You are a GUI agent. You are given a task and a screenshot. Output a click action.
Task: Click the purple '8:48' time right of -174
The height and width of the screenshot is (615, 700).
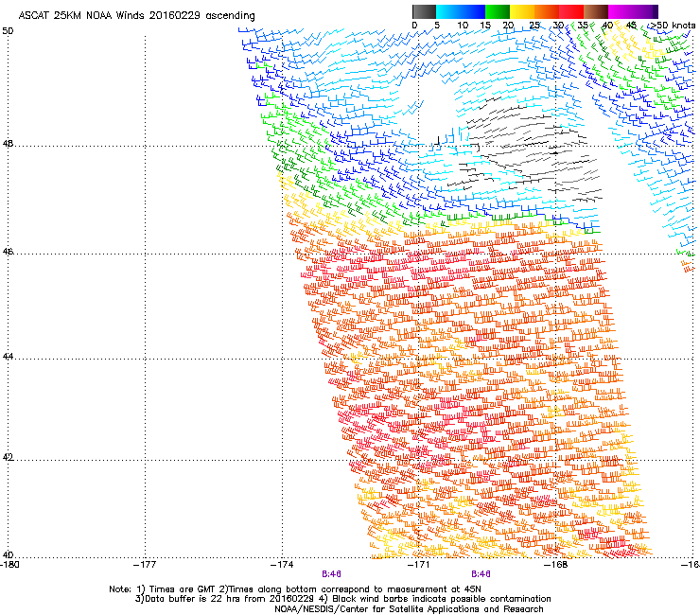(x=331, y=574)
